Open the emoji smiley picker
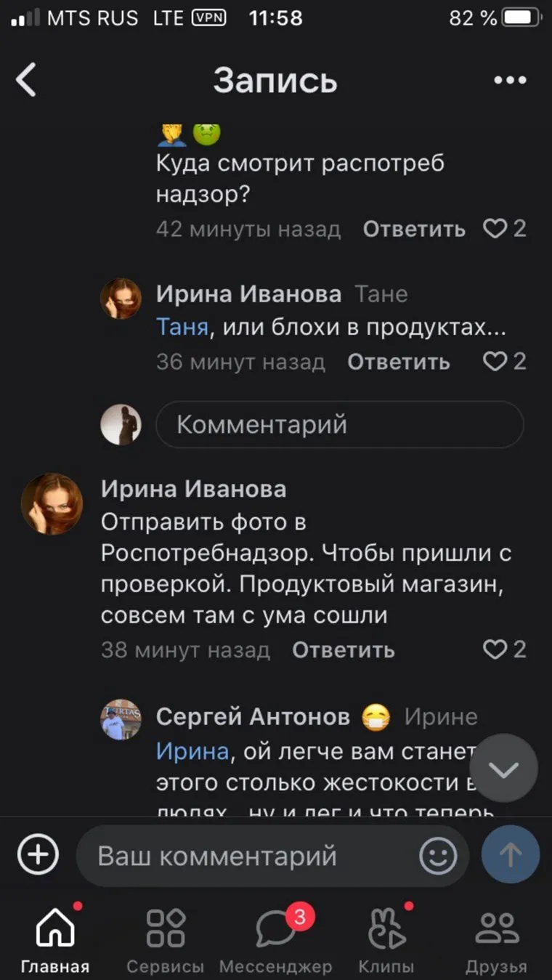Viewport: 552px width, 980px height. tap(438, 856)
